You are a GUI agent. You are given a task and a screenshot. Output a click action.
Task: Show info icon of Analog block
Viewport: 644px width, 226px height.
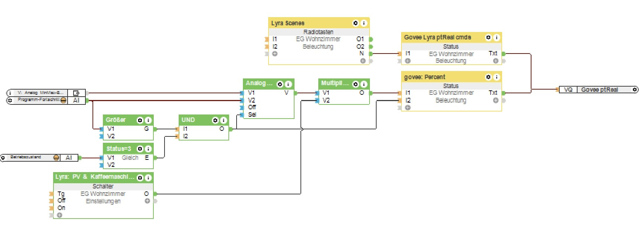tap(288, 84)
